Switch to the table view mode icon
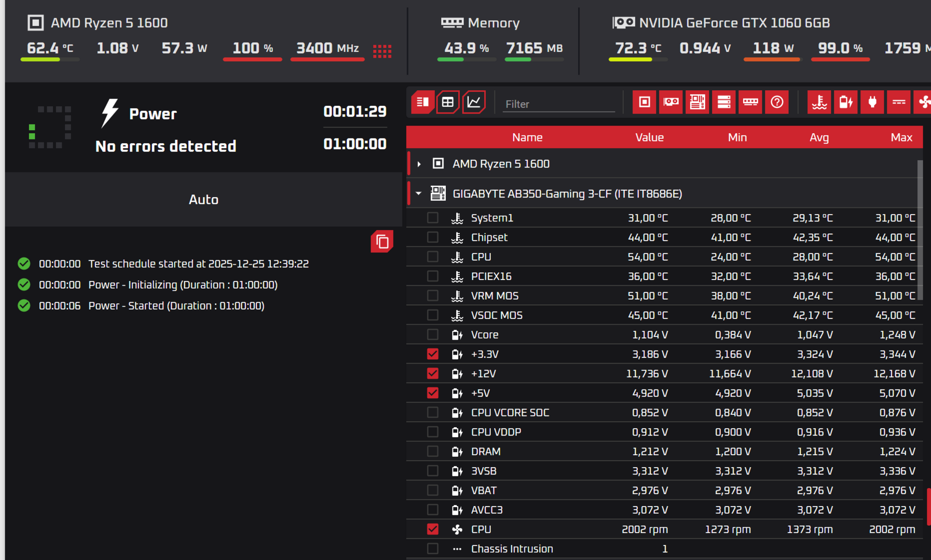 (x=448, y=102)
